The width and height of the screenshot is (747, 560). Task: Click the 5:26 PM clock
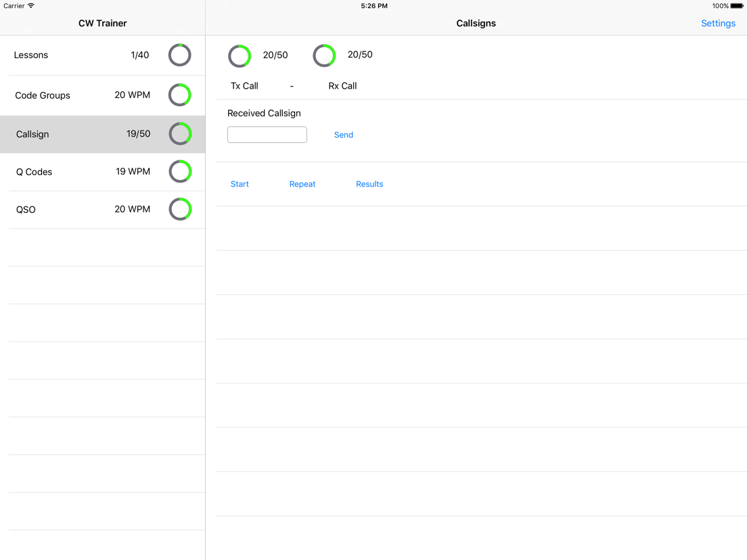pyautogui.click(x=374, y=5)
